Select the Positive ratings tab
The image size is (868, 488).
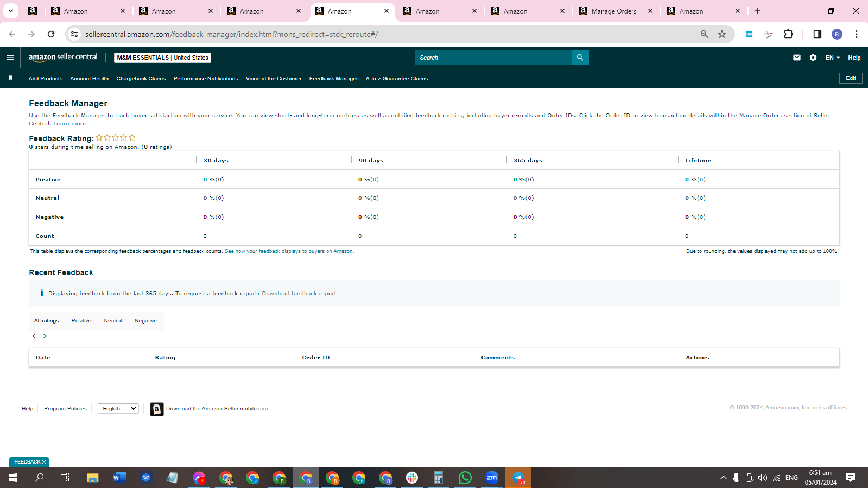tap(81, 321)
